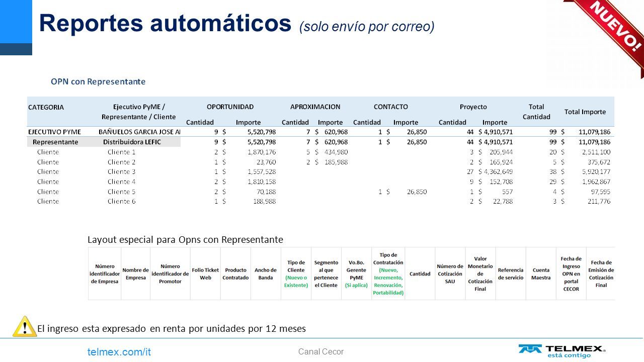Click the 'Tipo de Contratación' layout header
Viewport: 644px width, 362px height.
point(388,274)
